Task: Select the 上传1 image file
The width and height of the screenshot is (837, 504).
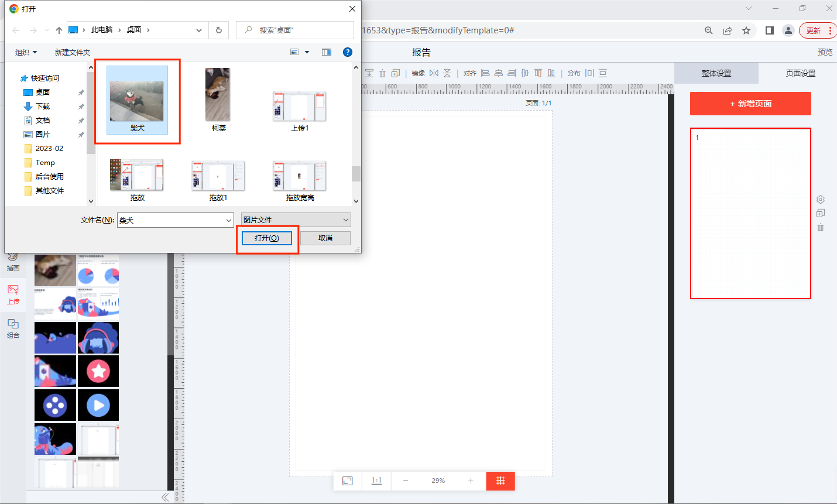Action: (x=300, y=111)
